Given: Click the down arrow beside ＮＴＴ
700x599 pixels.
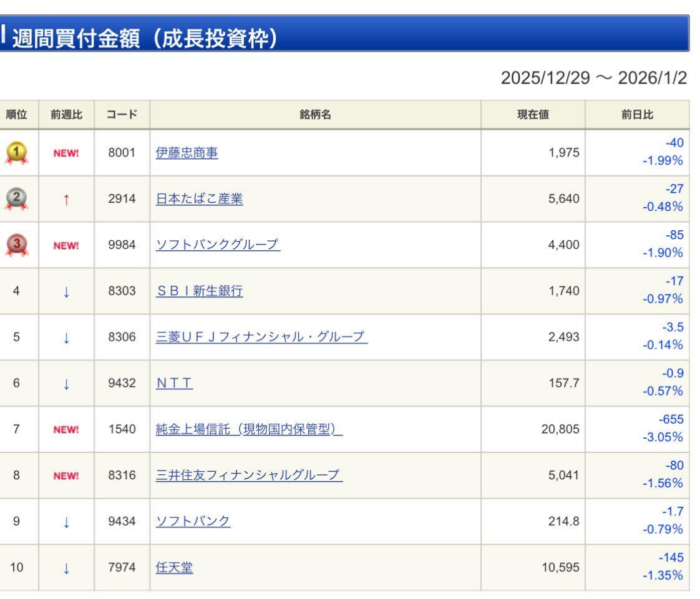Looking at the screenshot, I should (67, 383).
